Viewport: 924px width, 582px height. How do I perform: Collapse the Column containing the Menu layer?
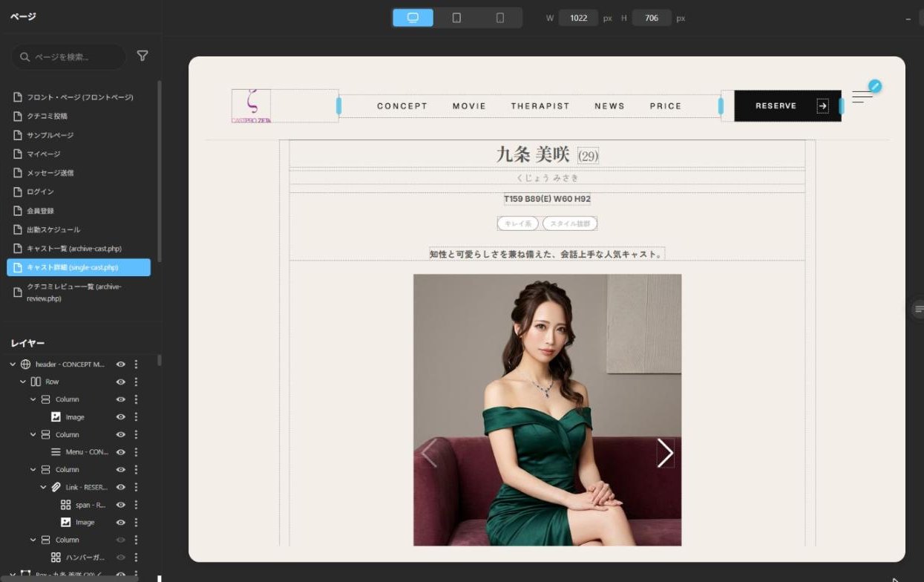point(33,434)
